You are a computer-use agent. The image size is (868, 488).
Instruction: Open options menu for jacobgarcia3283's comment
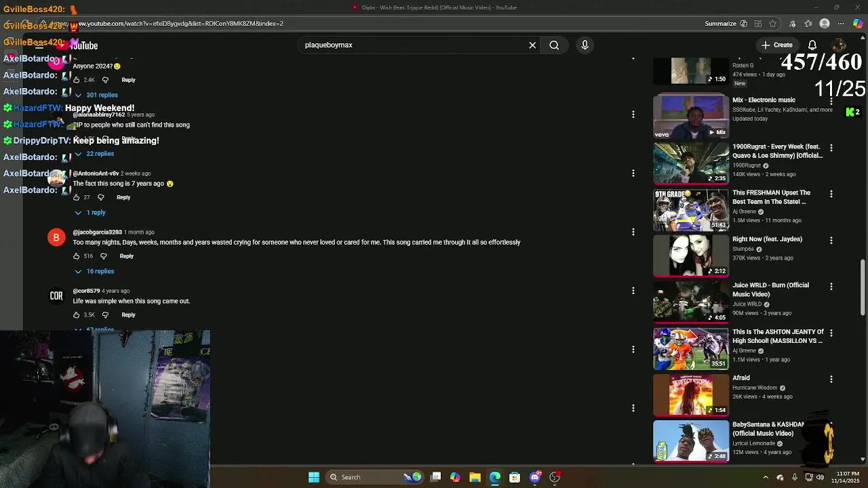[x=633, y=232]
